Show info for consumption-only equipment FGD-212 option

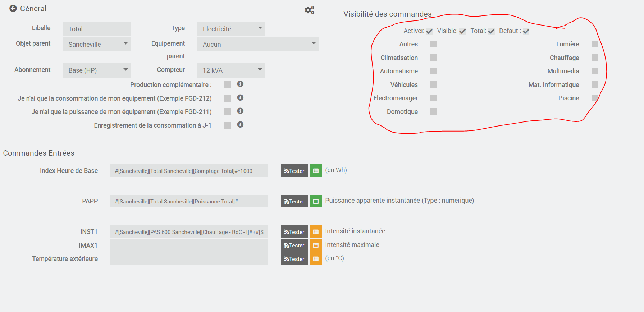(240, 98)
